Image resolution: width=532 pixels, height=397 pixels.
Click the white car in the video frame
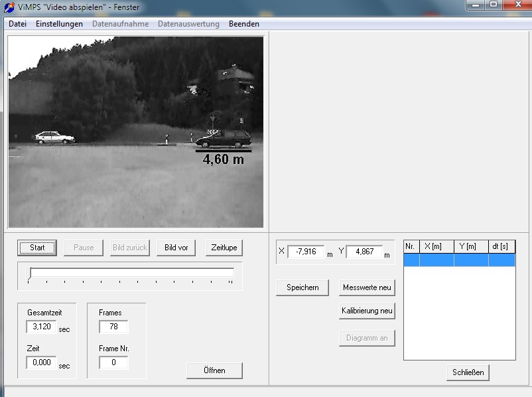coord(54,137)
